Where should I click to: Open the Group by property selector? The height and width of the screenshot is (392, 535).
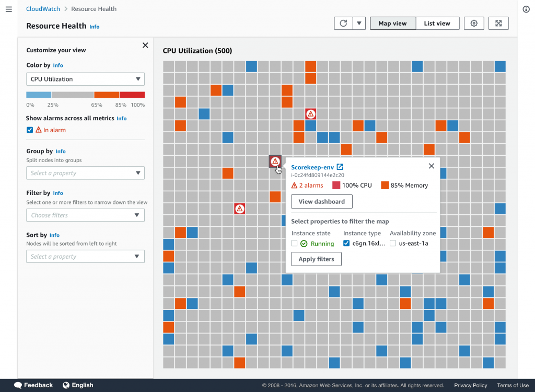[x=85, y=173]
